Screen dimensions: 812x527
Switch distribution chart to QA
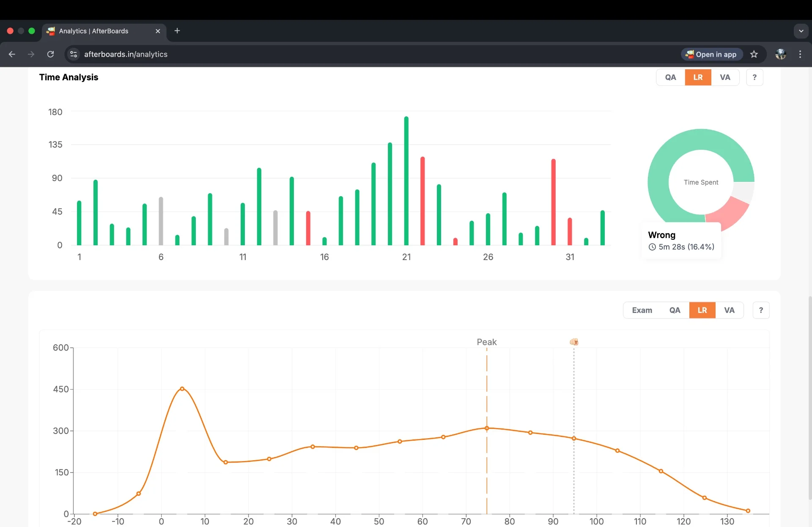[675, 310]
